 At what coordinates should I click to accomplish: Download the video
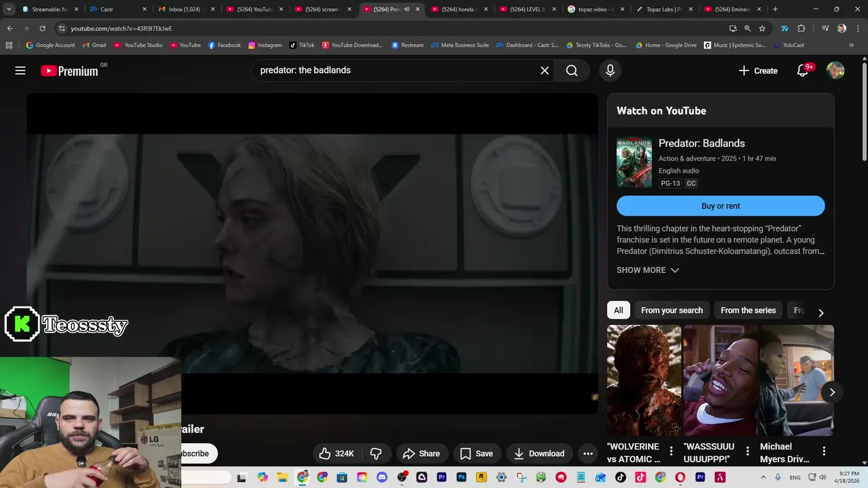(539, 453)
